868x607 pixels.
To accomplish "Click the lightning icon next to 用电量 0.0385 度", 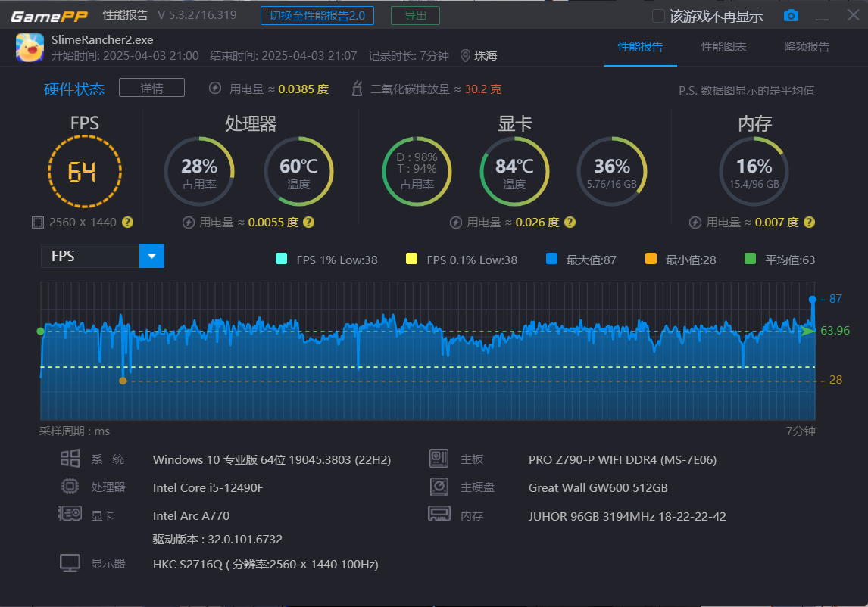I will pos(215,89).
